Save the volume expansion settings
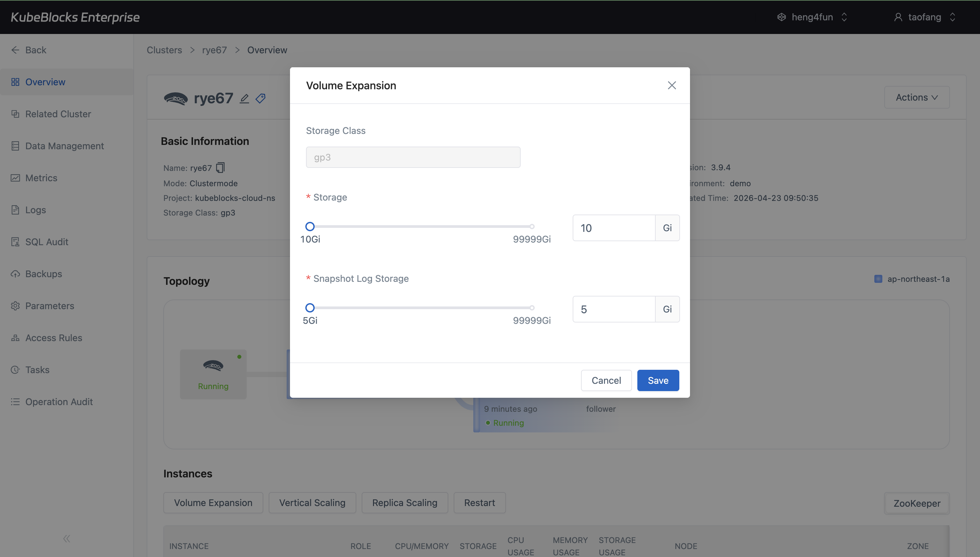Viewport: 980px width, 557px height. (x=658, y=380)
